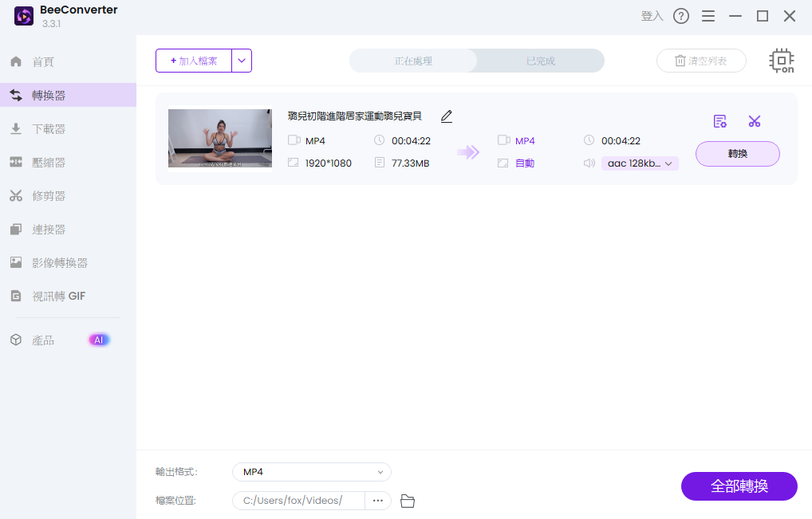Click 全部轉換 convert all button
Viewport: 812px width, 519px height.
point(739,486)
